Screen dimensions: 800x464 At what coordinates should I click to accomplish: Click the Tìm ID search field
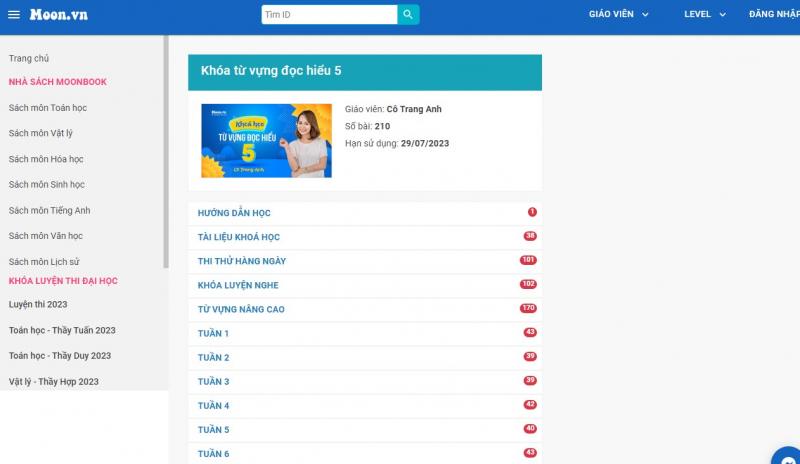click(329, 14)
